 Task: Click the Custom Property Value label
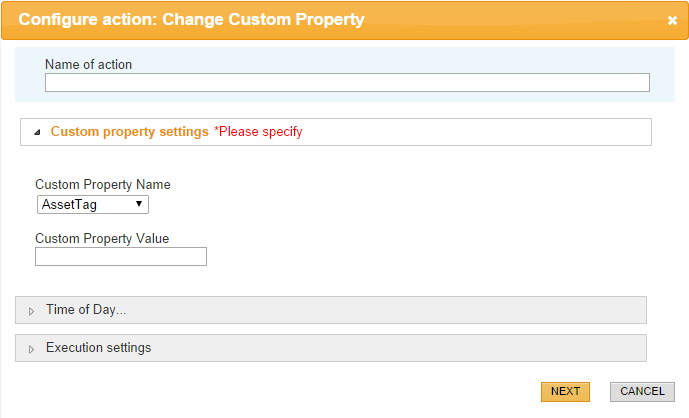pyautogui.click(x=102, y=238)
